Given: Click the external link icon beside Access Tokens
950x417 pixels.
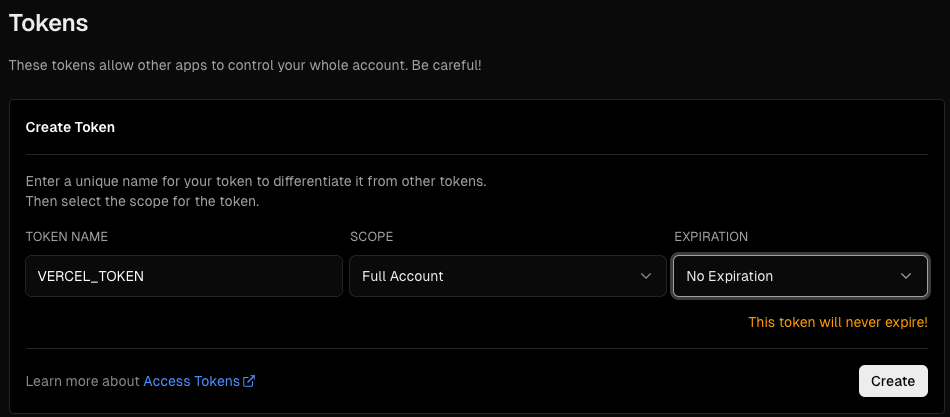Looking at the screenshot, I should [x=248, y=381].
